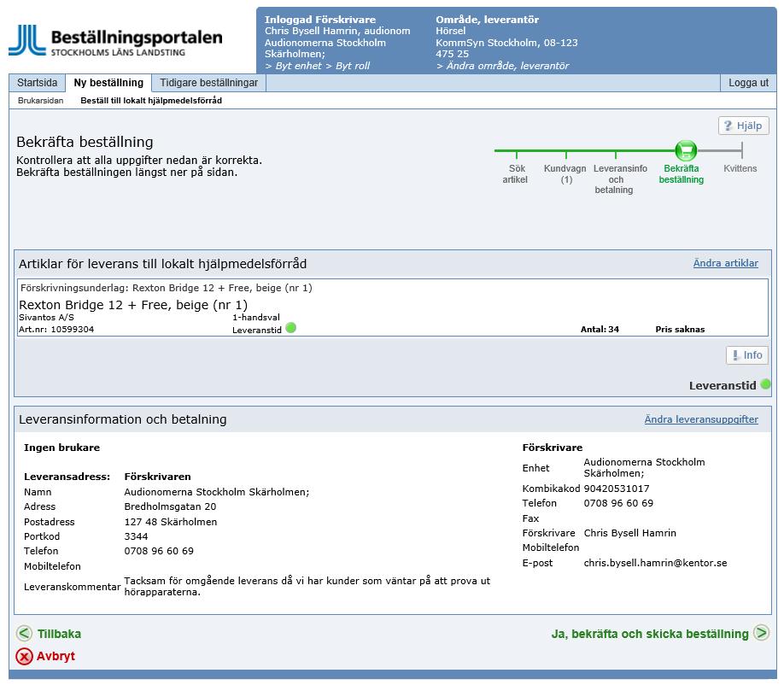The image size is (784, 685).
Task: Click the Ingen brukare heading
Action: point(61,447)
